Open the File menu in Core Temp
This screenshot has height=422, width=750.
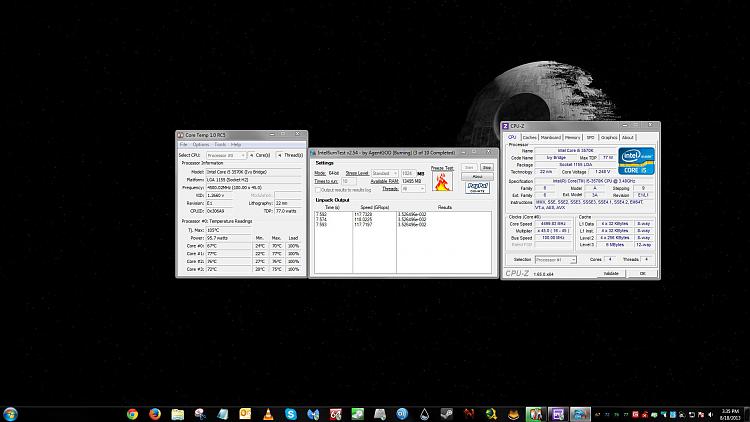tap(183, 144)
